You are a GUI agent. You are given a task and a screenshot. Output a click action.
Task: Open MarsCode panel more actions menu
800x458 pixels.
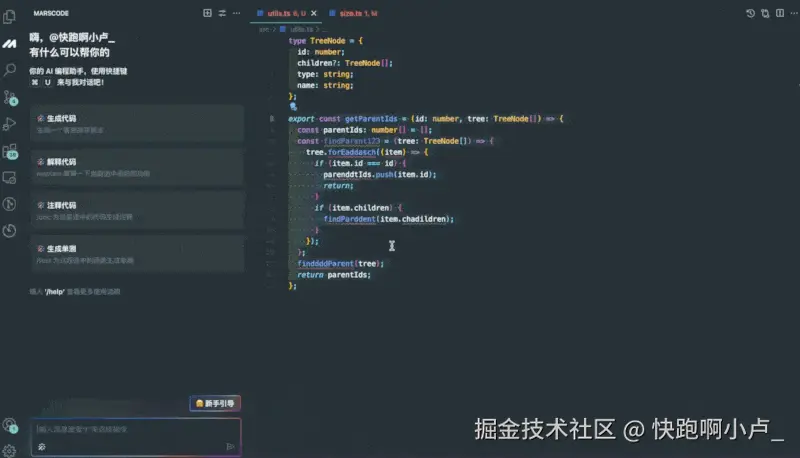pyautogui.click(x=236, y=13)
